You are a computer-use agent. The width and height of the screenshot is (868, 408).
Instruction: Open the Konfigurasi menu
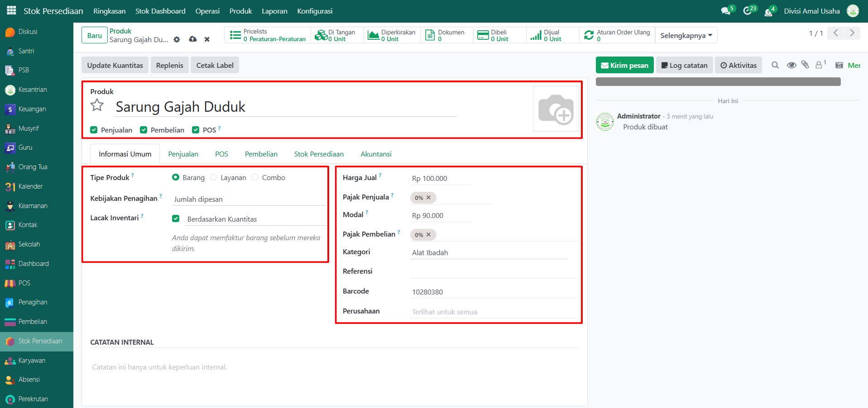point(315,11)
